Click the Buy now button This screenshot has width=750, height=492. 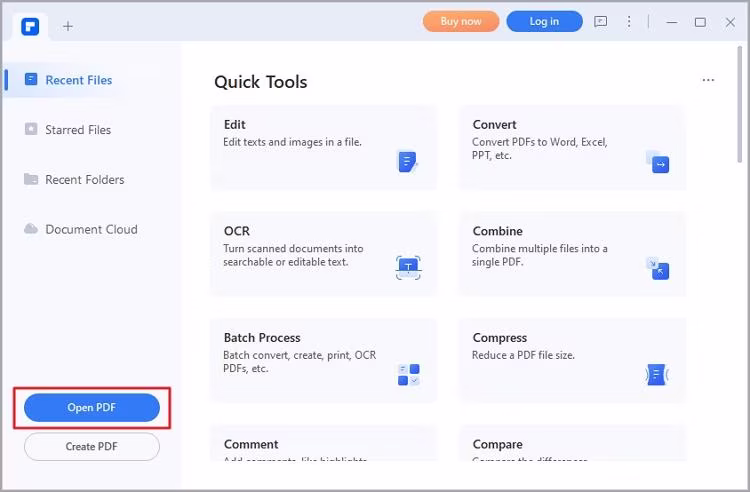460,21
